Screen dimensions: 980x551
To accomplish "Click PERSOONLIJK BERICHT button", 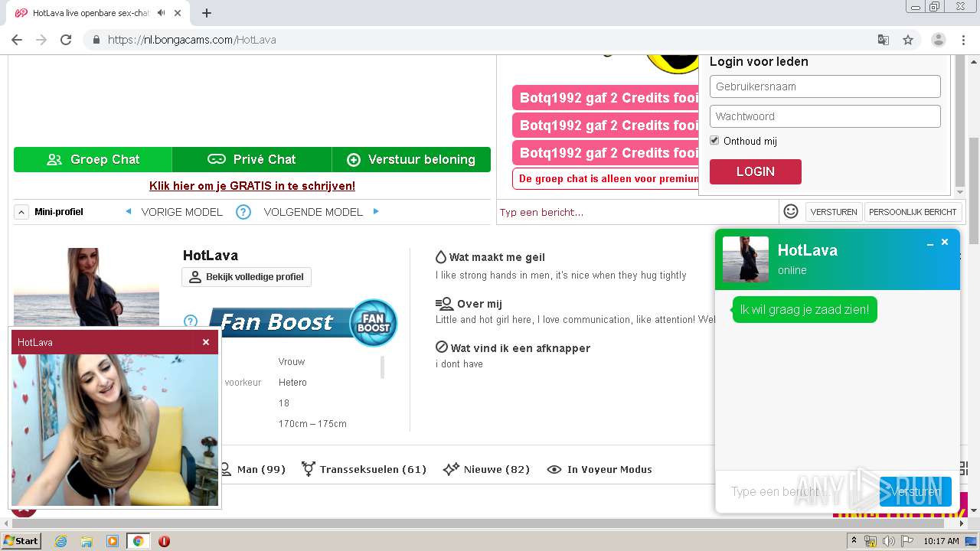I will [913, 212].
